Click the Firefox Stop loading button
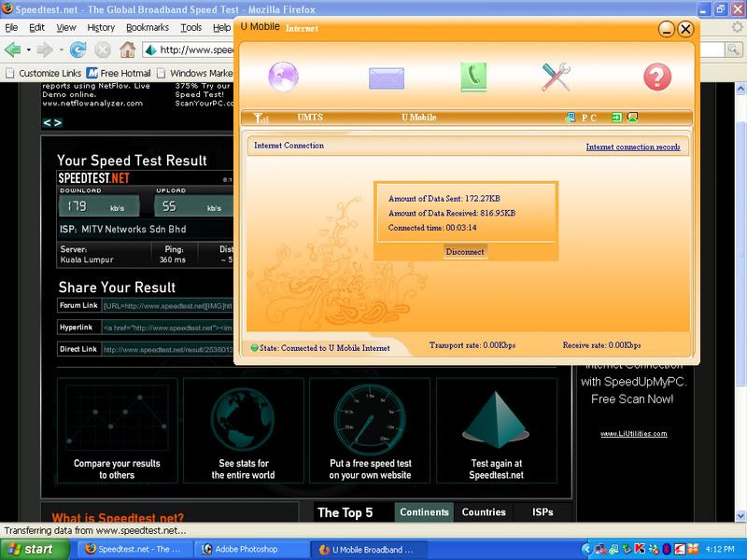Image resolution: width=747 pixels, height=560 pixels. pos(103,49)
